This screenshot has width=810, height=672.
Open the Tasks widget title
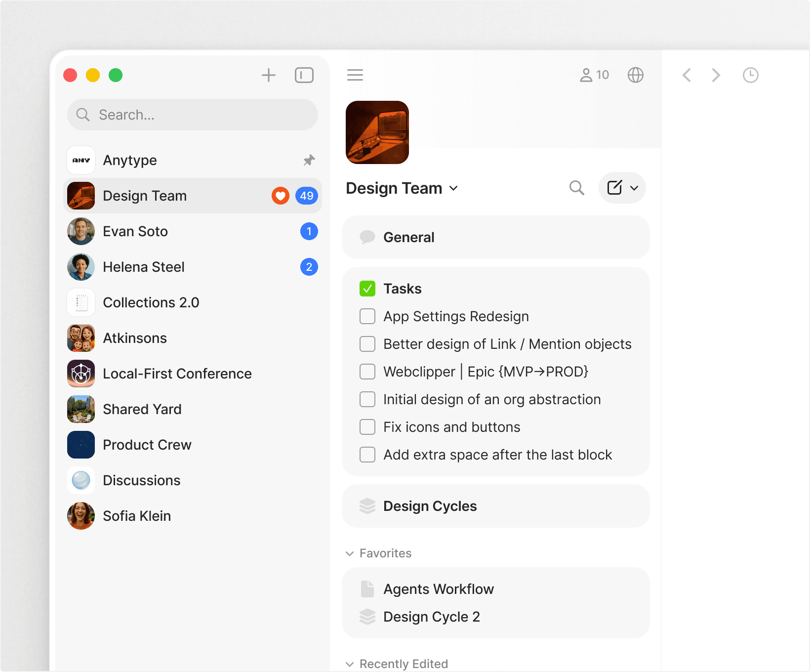pyautogui.click(x=403, y=289)
